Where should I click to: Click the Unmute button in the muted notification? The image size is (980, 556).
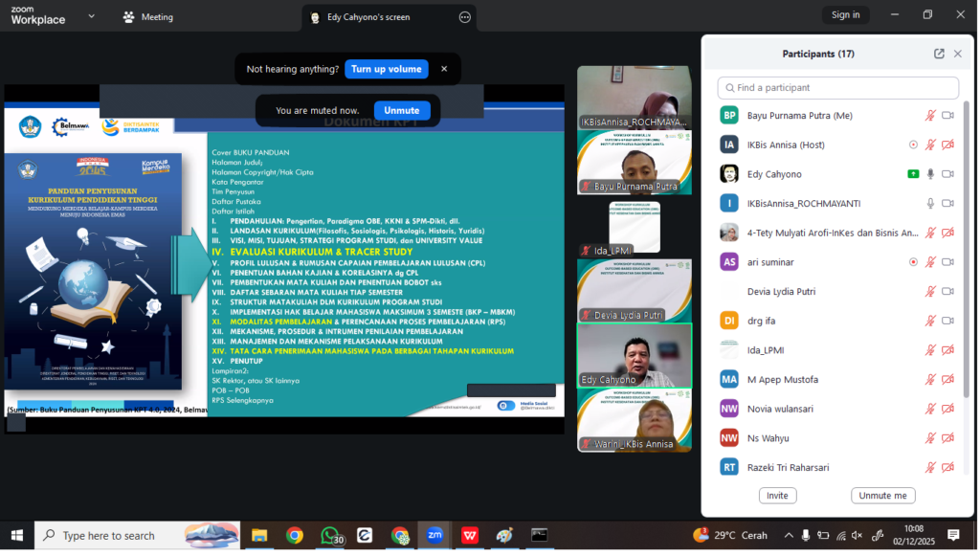402,110
